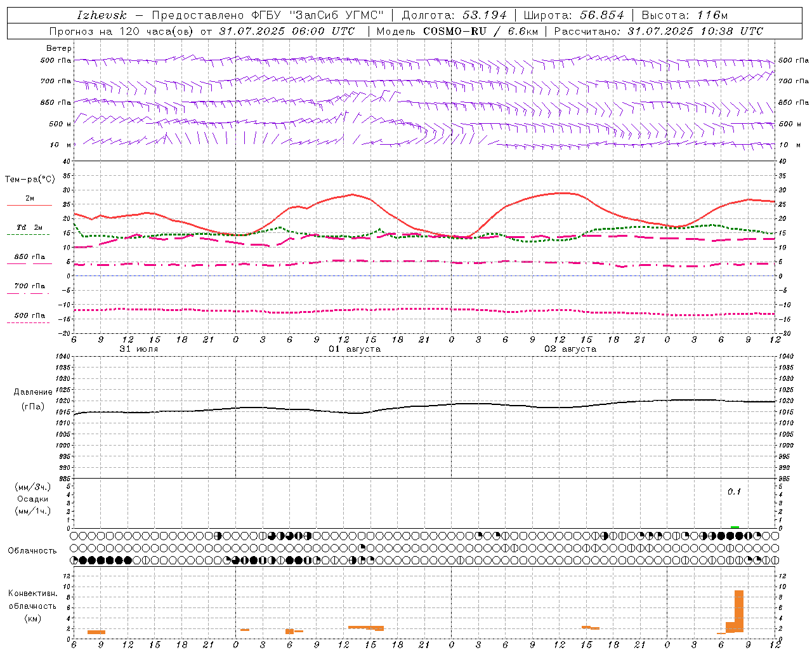The height and width of the screenshot is (650, 812).
Task: Click the red 2м temperature legend line
Action: click(x=29, y=205)
